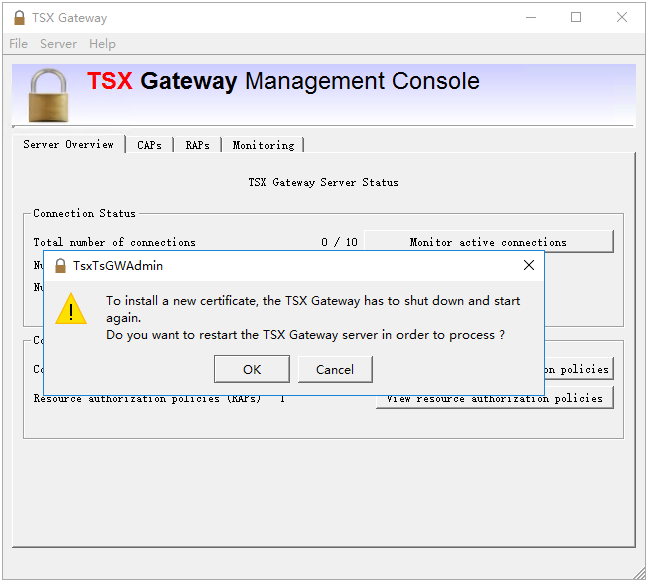Switch to the RAPs tab

(x=197, y=145)
